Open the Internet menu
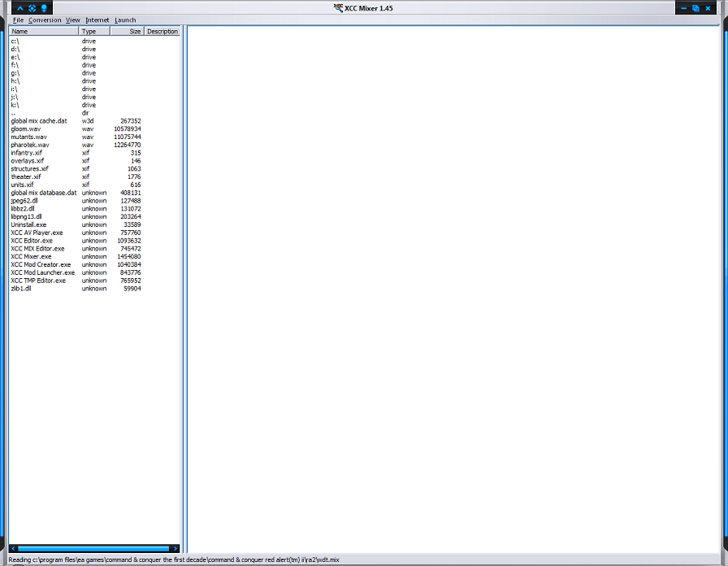 [97, 20]
